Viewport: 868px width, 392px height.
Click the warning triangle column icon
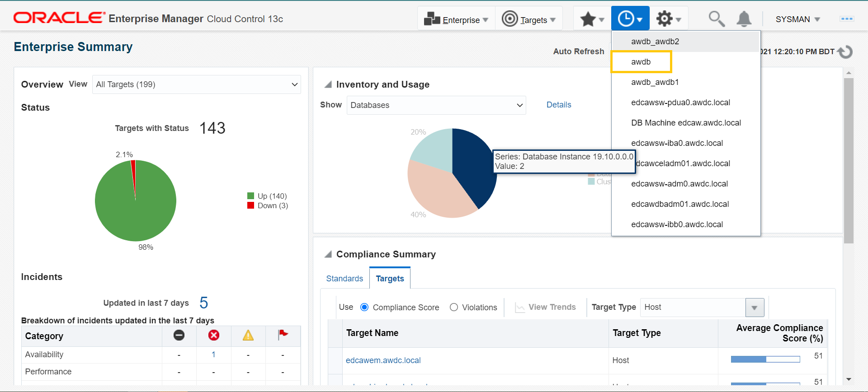(x=248, y=335)
